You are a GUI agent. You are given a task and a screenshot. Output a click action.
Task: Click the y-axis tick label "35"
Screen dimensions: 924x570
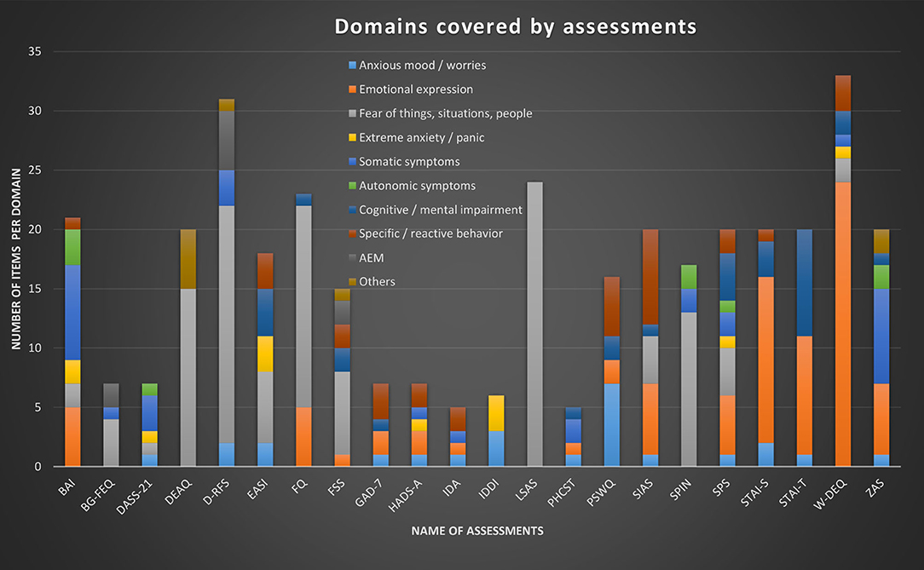(x=35, y=52)
